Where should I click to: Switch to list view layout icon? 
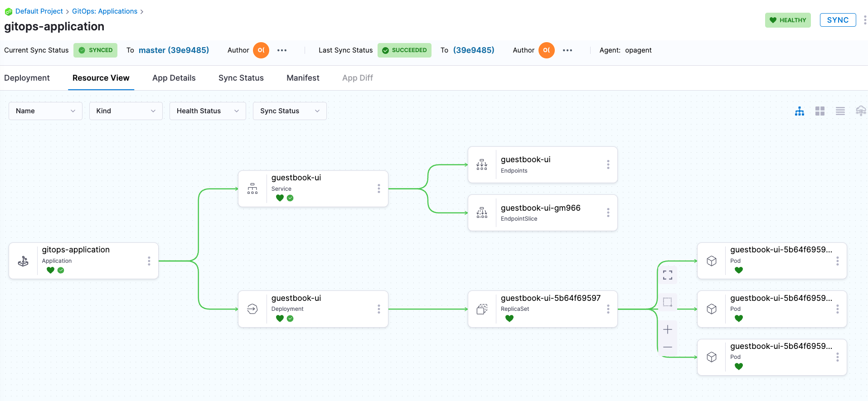pyautogui.click(x=840, y=111)
